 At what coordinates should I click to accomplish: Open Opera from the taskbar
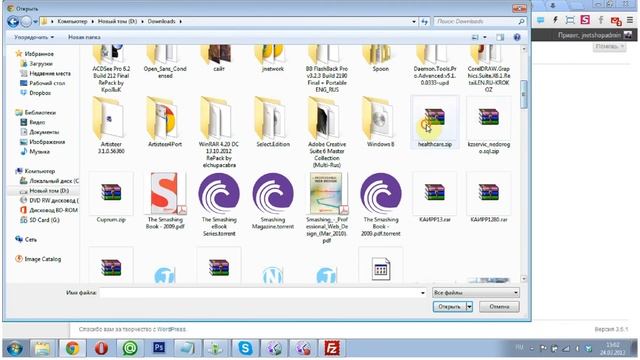[x=101, y=349]
